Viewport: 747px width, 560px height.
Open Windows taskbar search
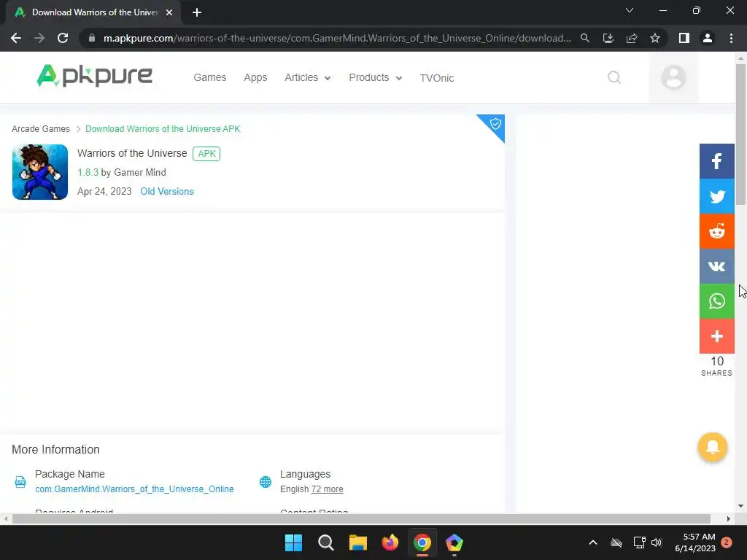[326, 542]
